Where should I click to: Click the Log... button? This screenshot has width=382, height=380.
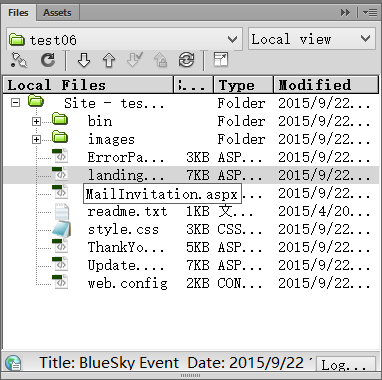(x=345, y=365)
